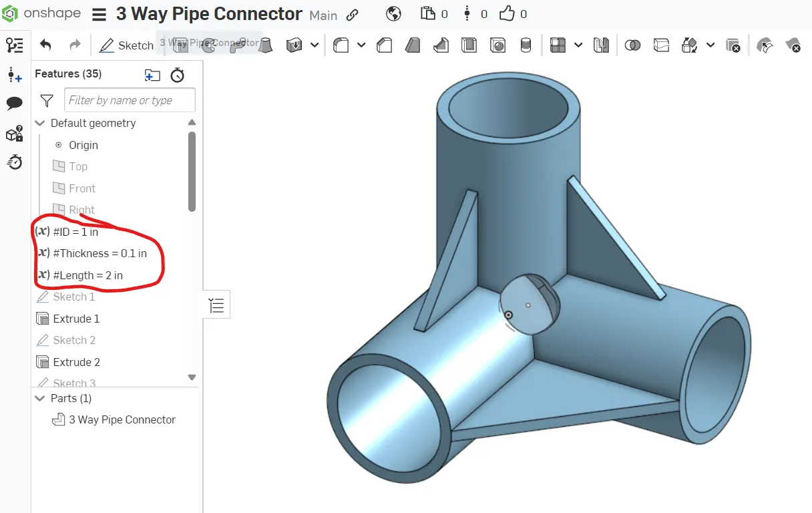Expand the Parts list section
This screenshot has height=513, width=812.
tap(39, 397)
